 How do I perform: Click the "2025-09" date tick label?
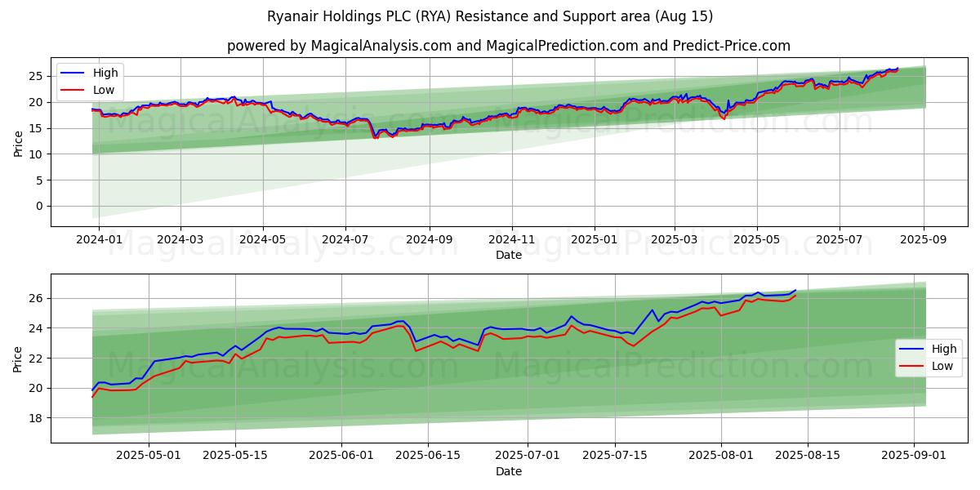point(924,240)
